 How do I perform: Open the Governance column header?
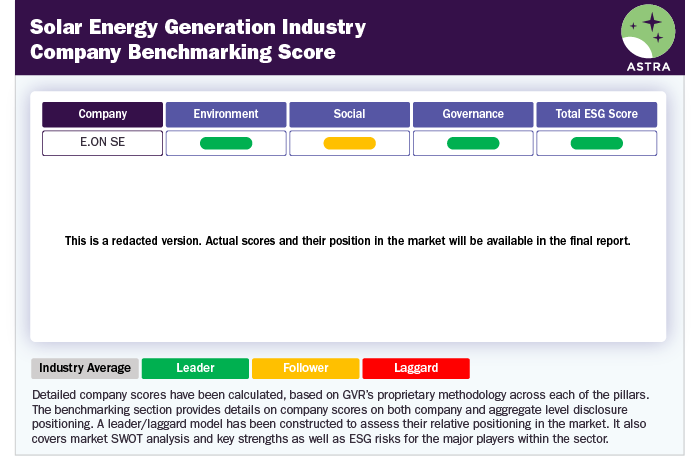473,115
